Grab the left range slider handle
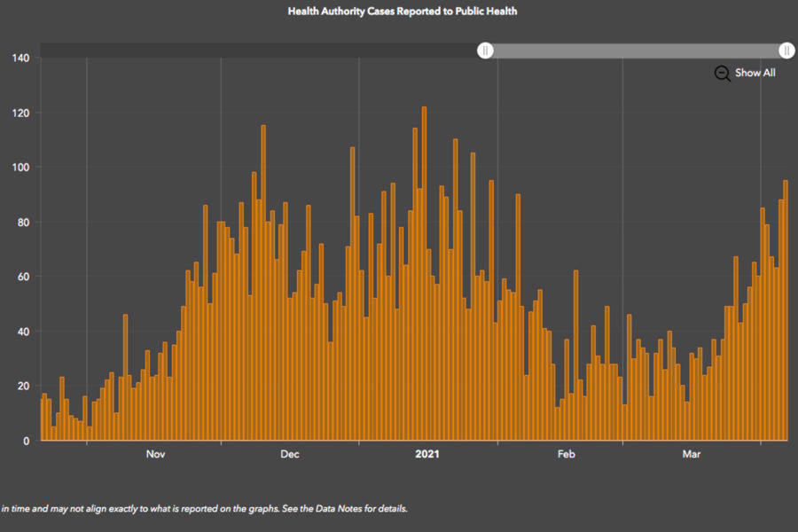 point(485,51)
